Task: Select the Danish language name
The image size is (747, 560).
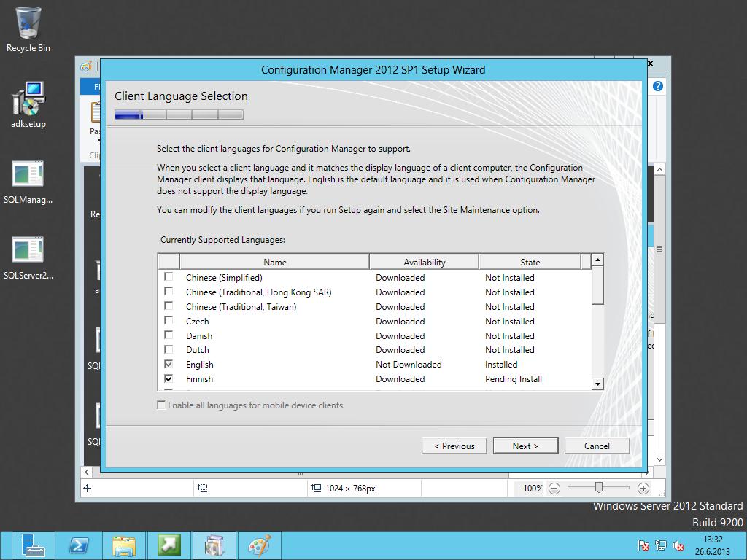Action: pos(198,335)
